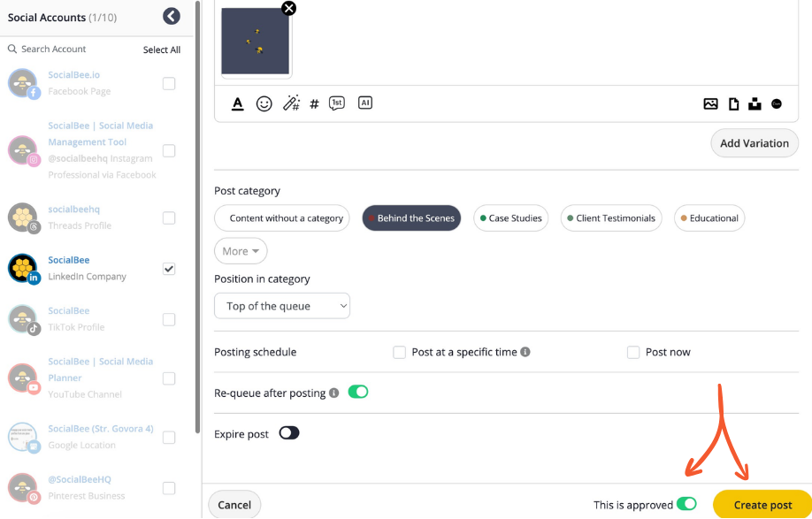Click the hashtag symbol icon
The image size is (812, 519).
(x=314, y=104)
